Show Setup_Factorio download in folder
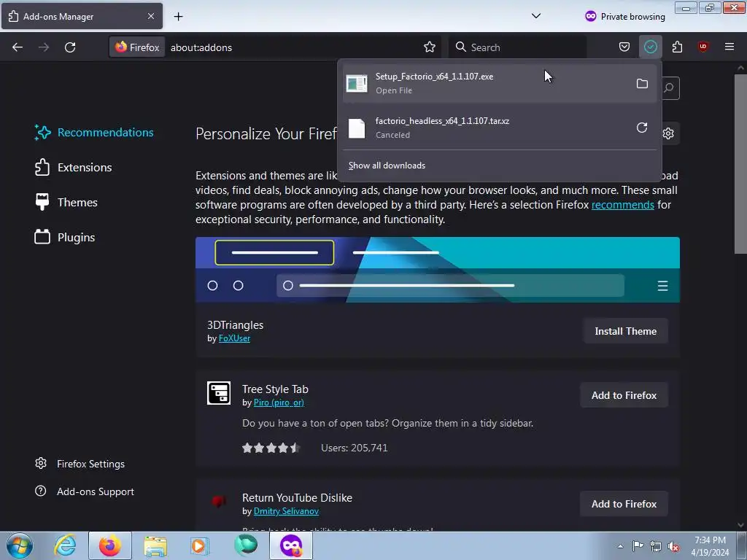This screenshot has width=747, height=560. 642,84
